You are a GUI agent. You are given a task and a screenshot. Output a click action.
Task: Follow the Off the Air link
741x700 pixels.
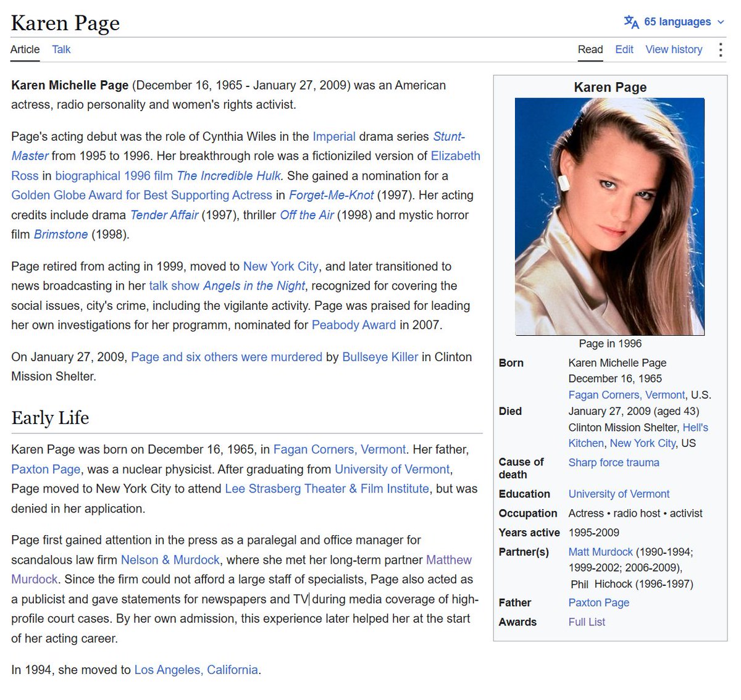coord(307,215)
